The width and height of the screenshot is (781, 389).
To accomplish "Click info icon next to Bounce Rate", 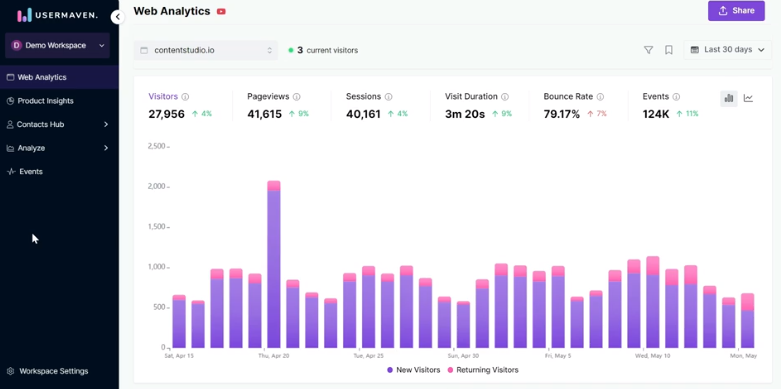I will (x=601, y=97).
